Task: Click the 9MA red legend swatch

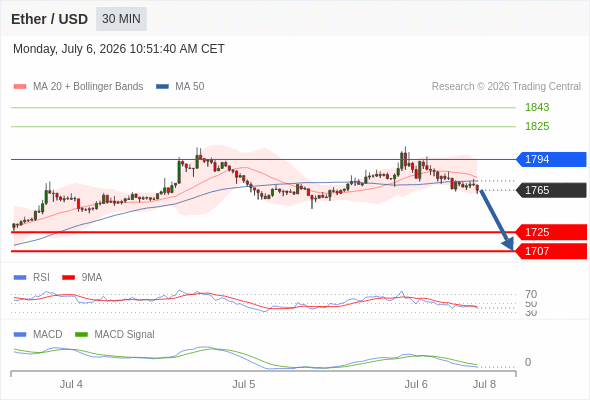Action: [x=68, y=278]
